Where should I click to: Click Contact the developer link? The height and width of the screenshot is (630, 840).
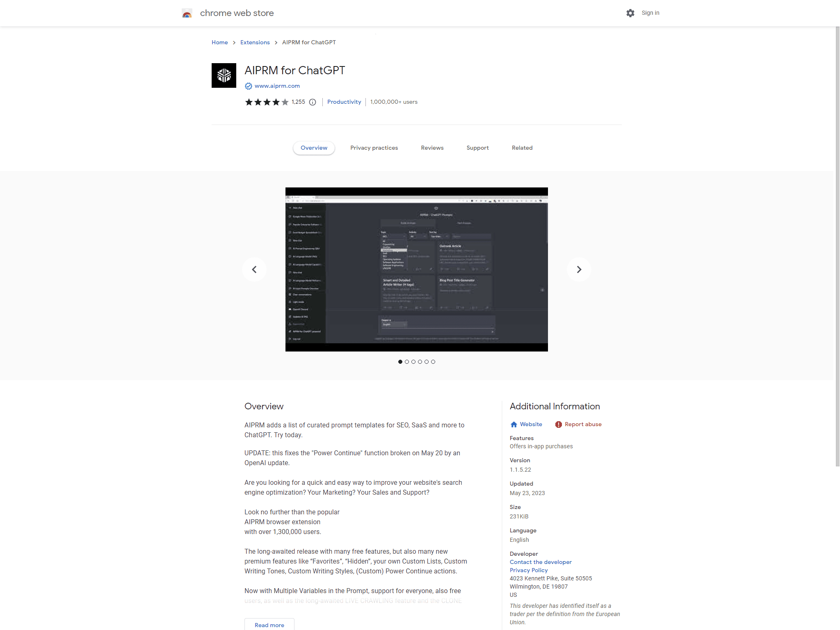(x=541, y=562)
